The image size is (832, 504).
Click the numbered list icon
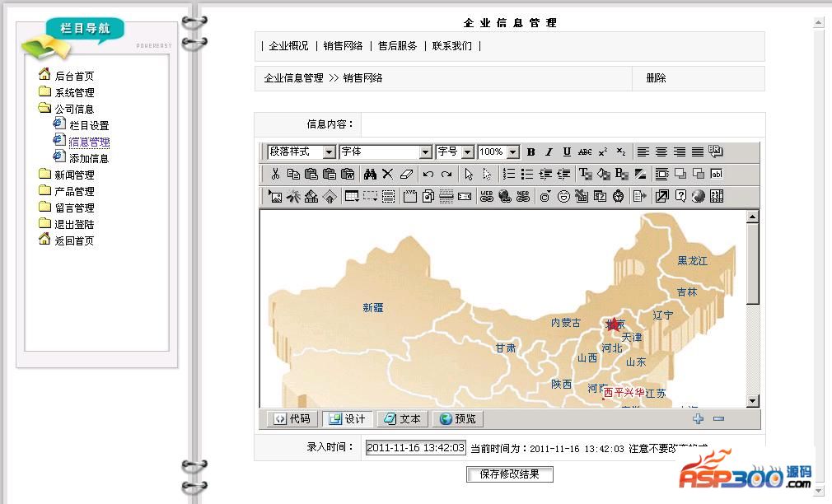coord(509,174)
